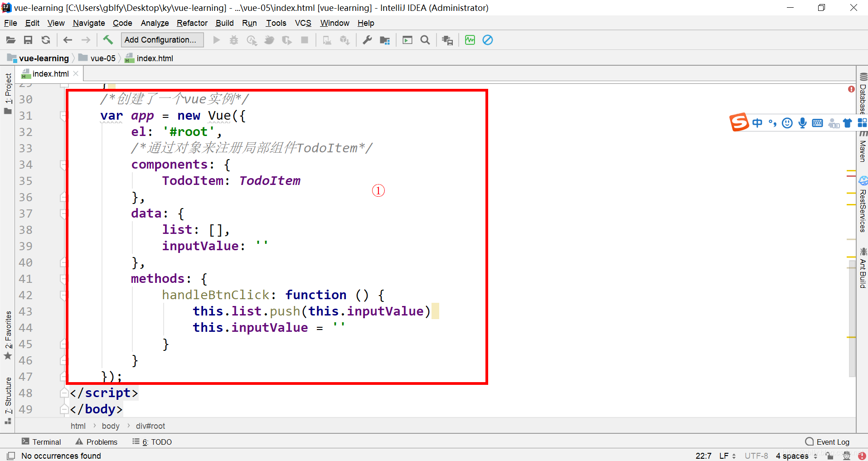Click div#root in the editor breadcrumb

[150, 426]
